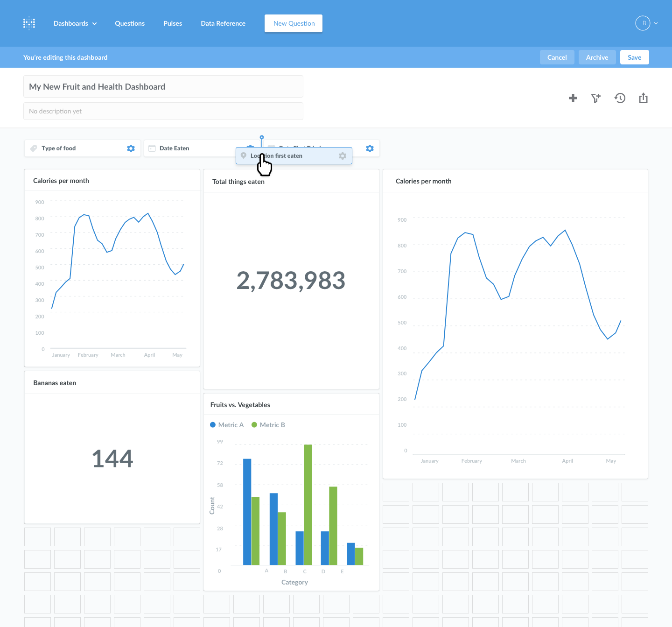View revision history via the clock icon
The height and width of the screenshot is (627, 672).
(x=620, y=98)
